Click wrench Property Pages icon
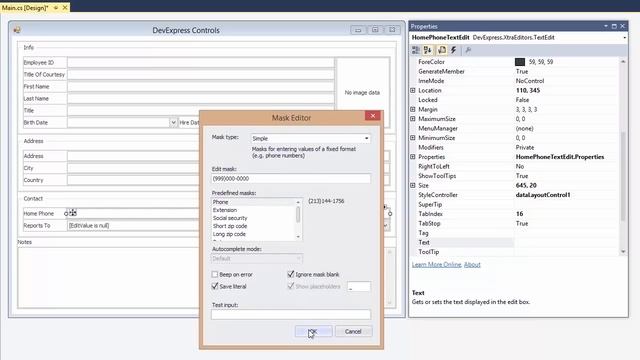640x360 pixels. [468, 50]
